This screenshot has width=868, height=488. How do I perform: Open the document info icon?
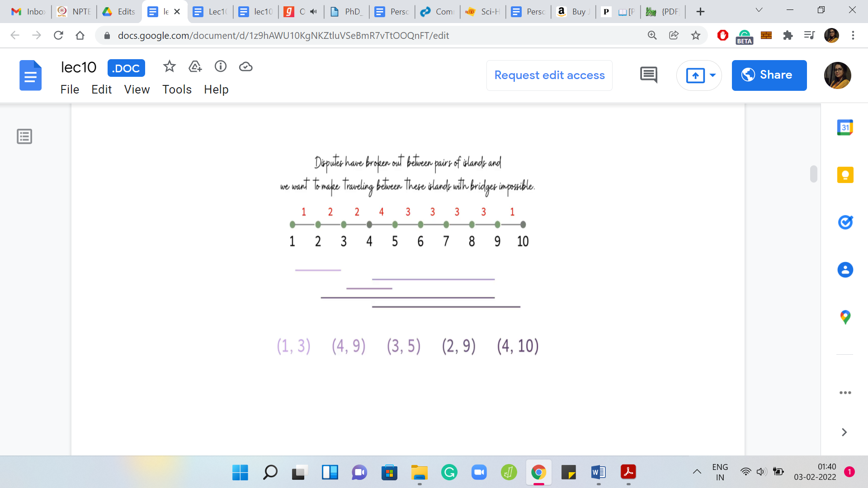[221, 66]
